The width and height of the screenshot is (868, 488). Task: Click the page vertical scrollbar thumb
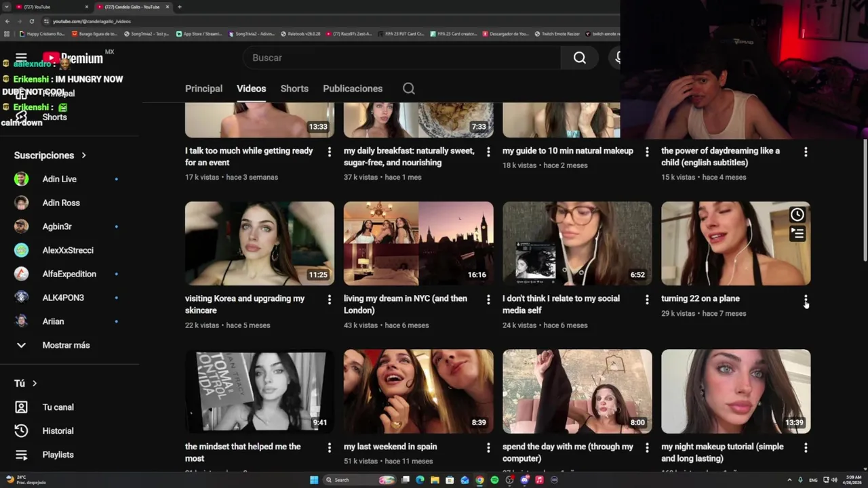pos(865,200)
